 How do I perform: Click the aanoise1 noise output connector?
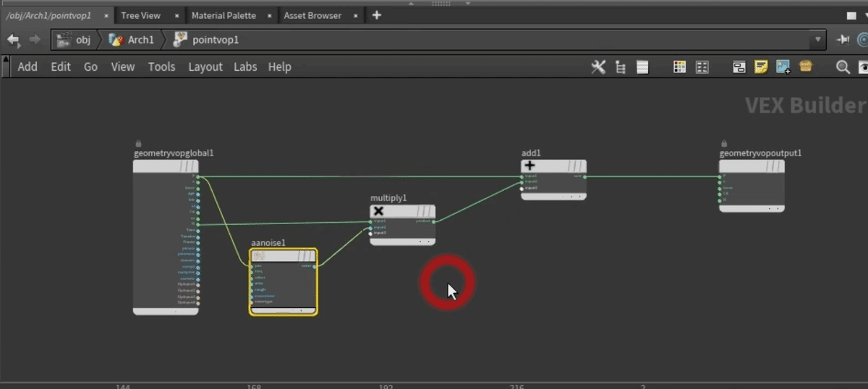click(315, 266)
